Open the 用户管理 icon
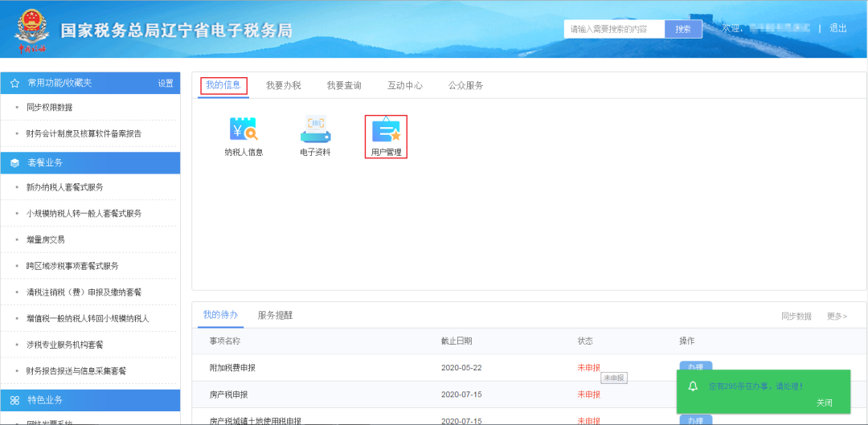Viewport: 868px width, 425px height. [386, 130]
